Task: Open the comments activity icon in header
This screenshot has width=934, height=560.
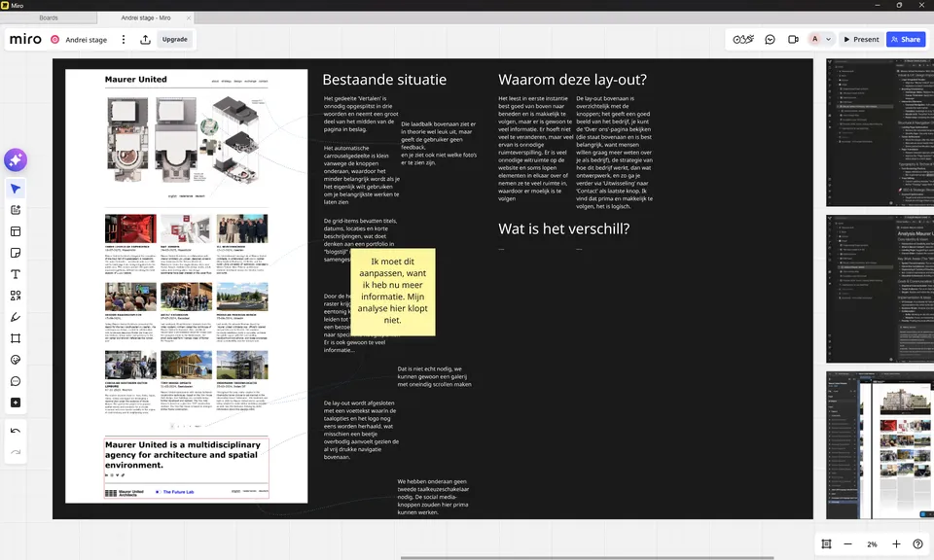Action: [x=771, y=39]
